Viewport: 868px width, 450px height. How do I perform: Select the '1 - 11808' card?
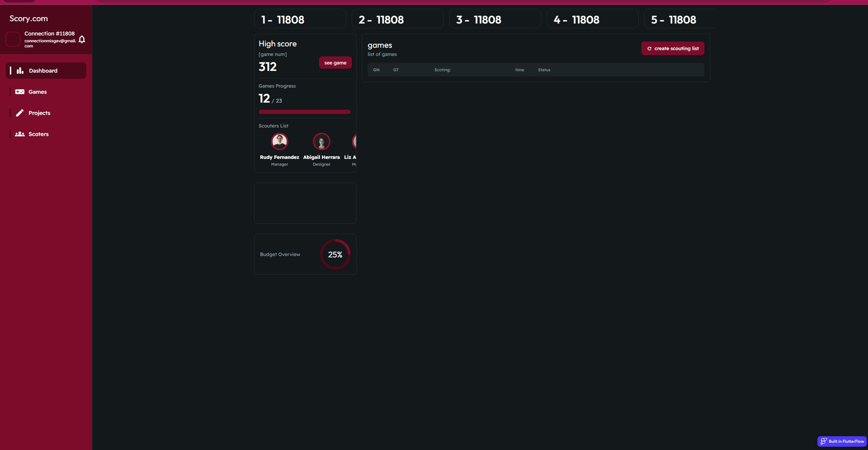pyautogui.click(x=300, y=19)
